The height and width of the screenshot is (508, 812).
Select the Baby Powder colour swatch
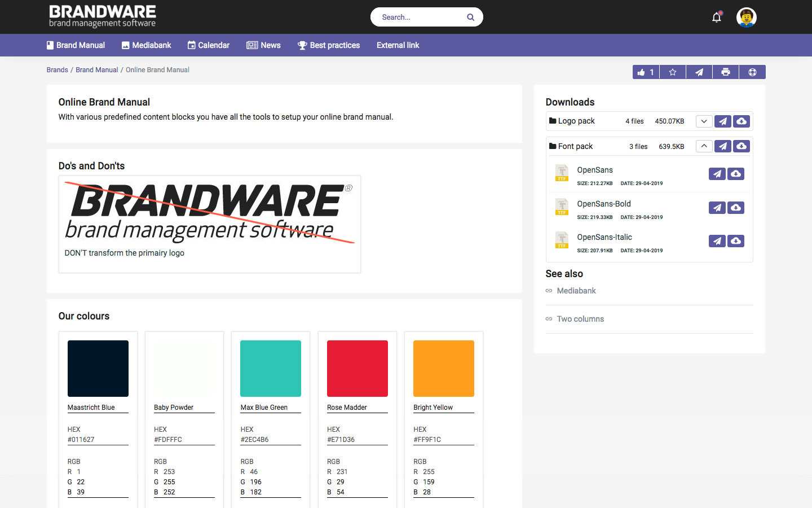pyautogui.click(x=184, y=369)
